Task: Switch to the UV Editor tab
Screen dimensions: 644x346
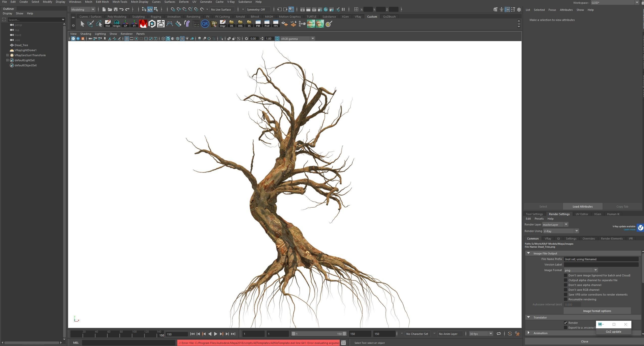Action: point(582,214)
